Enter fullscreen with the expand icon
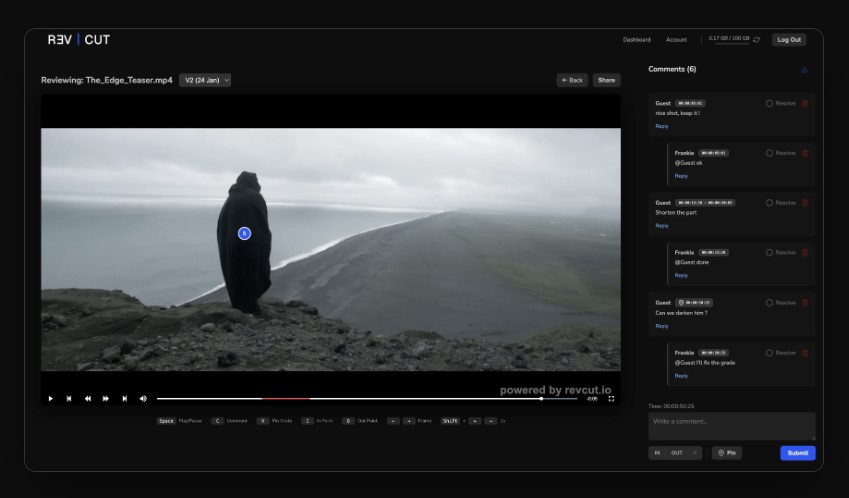 pyautogui.click(x=611, y=399)
